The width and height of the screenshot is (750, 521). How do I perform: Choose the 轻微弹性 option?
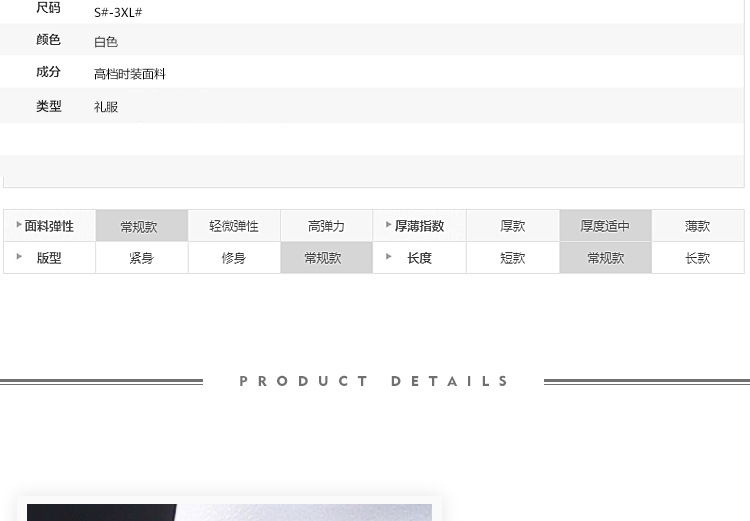click(234, 225)
